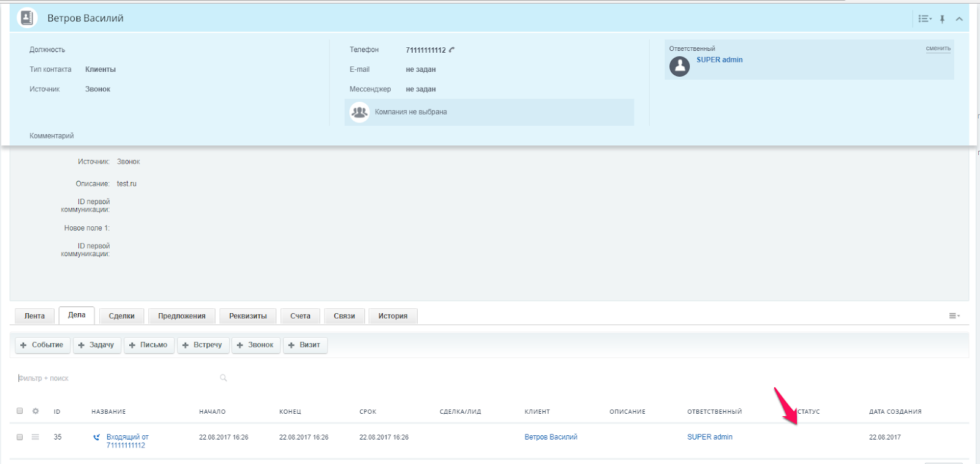The width and height of the screenshot is (980, 464).
Task: Pin the contact header panel
Action: (942, 19)
